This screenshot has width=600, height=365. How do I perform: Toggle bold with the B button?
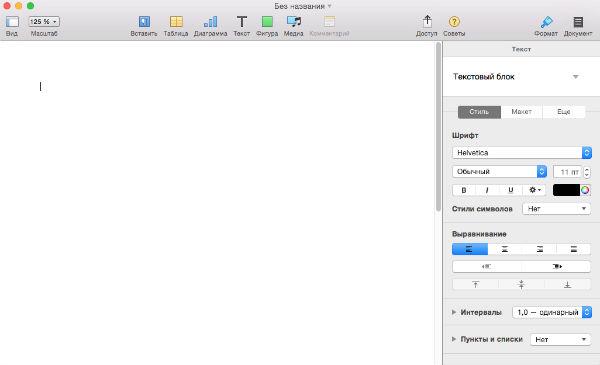pos(464,190)
